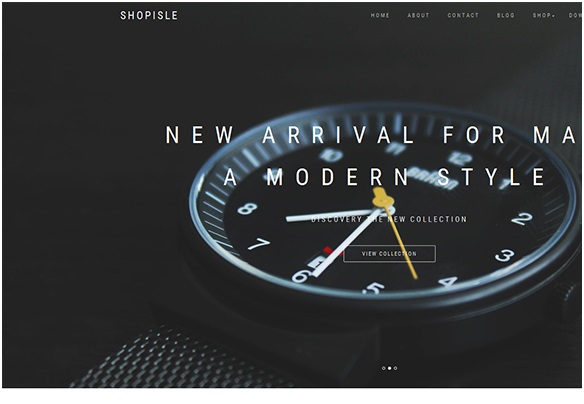
Task: Expand the Shop dropdown menu
Action: pos(543,15)
